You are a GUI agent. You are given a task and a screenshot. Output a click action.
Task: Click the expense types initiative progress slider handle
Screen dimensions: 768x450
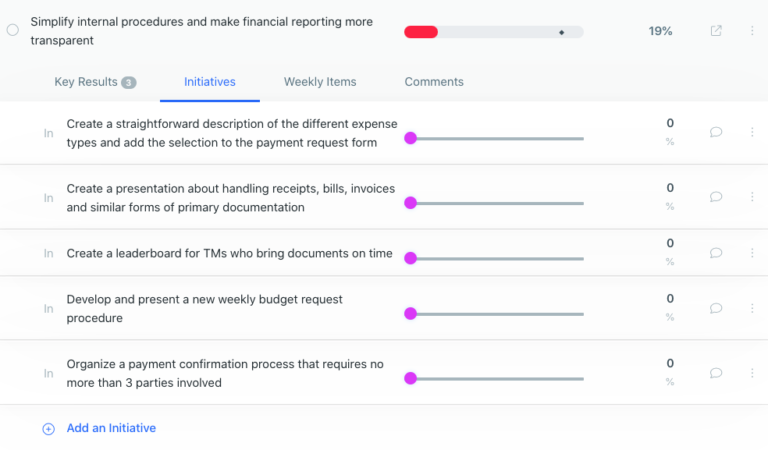410,139
